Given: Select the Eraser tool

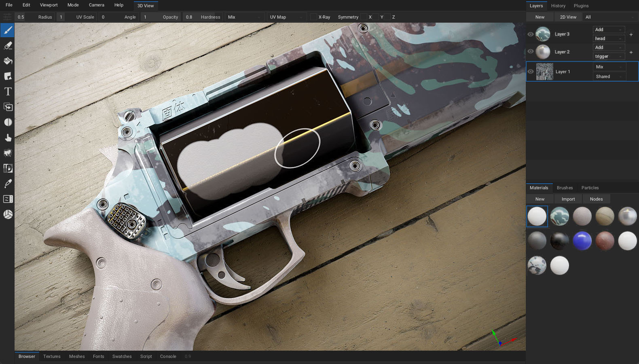Looking at the screenshot, I should click(8, 46).
